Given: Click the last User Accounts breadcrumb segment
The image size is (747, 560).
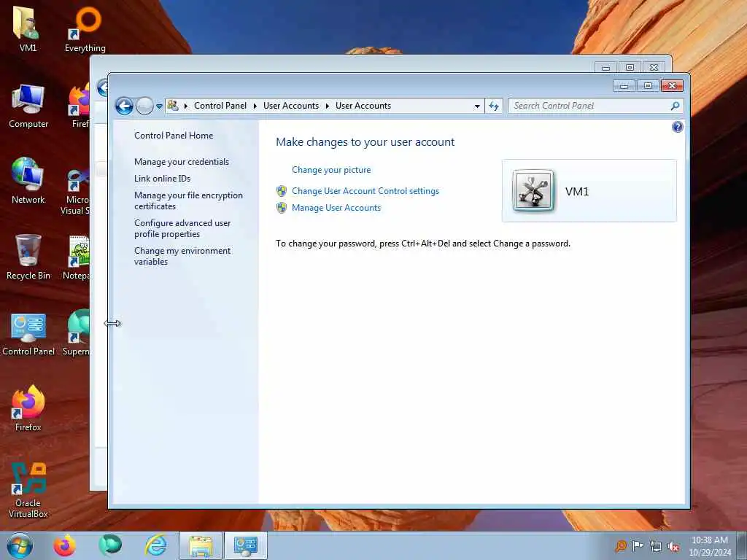Looking at the screenshot, I should pyautogui.click(x=363, y=106).
